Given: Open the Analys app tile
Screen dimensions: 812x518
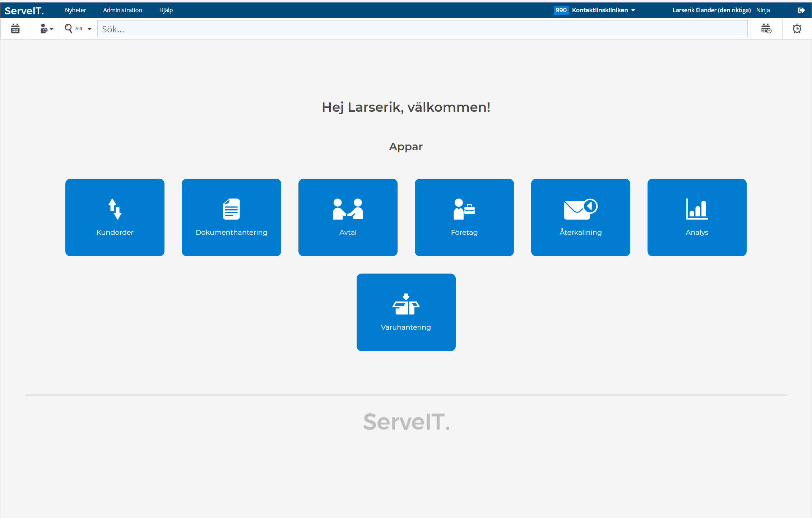Looking at the screenshot, I should point(697,217).
